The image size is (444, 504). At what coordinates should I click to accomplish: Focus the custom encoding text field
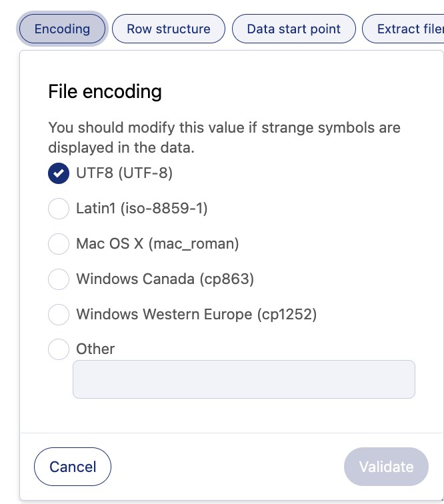point(243,379)
